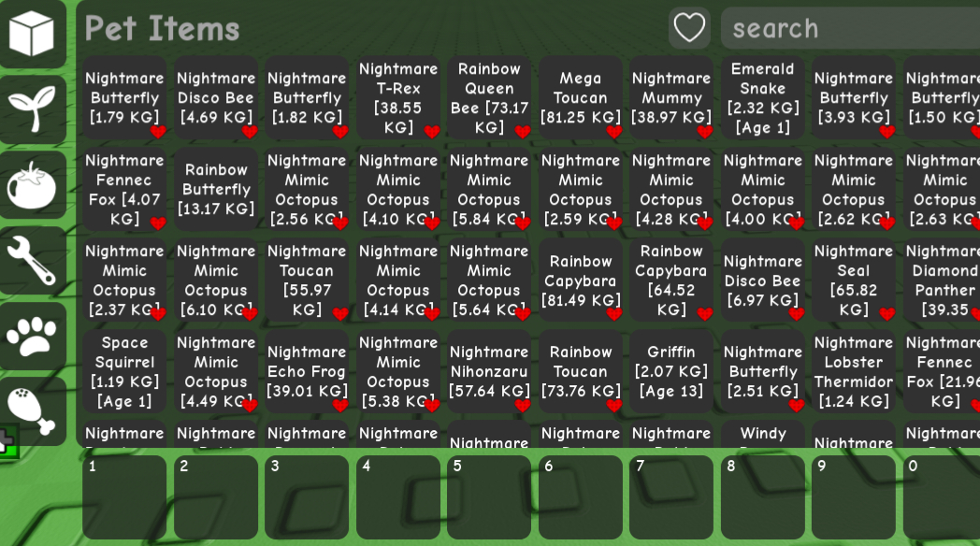Select Rainbow Capybara [81.49 KG]
The image size is (980, 546).
(x=581, y=280)
